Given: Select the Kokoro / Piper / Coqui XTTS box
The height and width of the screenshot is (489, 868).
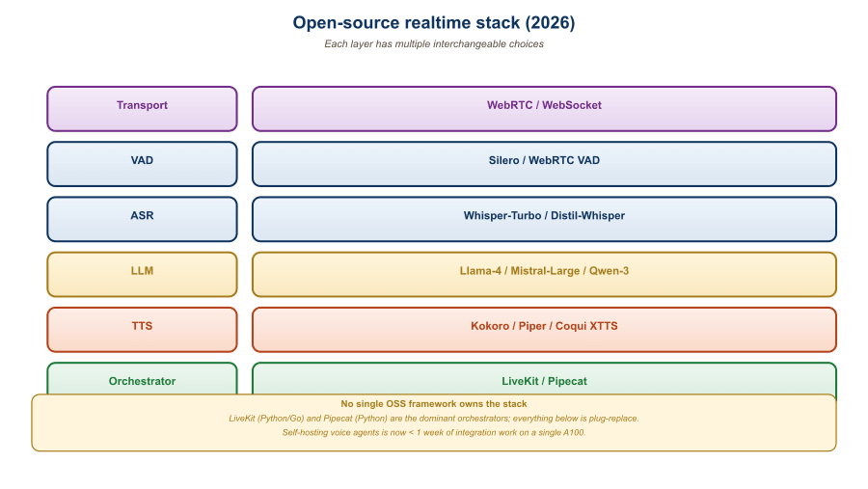Looking at the screenshot, I should tap(544, 330).
